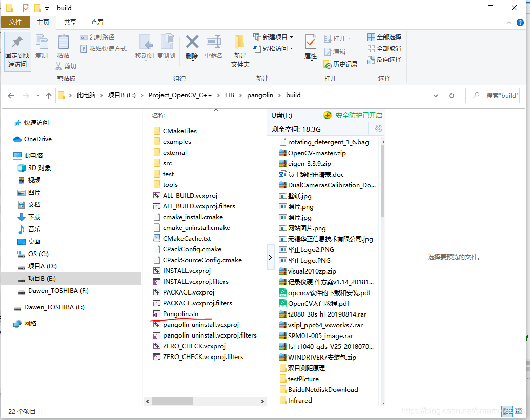Click the blue Help question icon
The width and height of the screenshot is (530, 420).
[x=520, y=23]
